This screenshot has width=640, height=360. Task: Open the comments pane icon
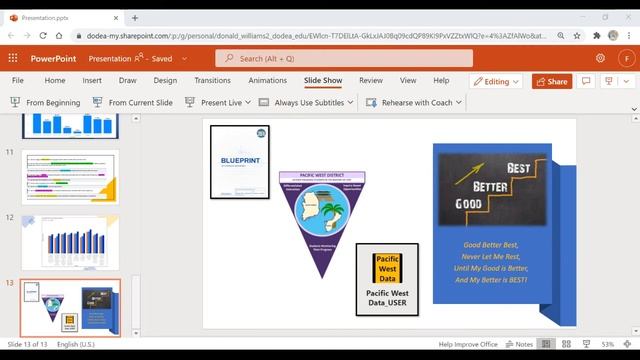click(586, 81)
